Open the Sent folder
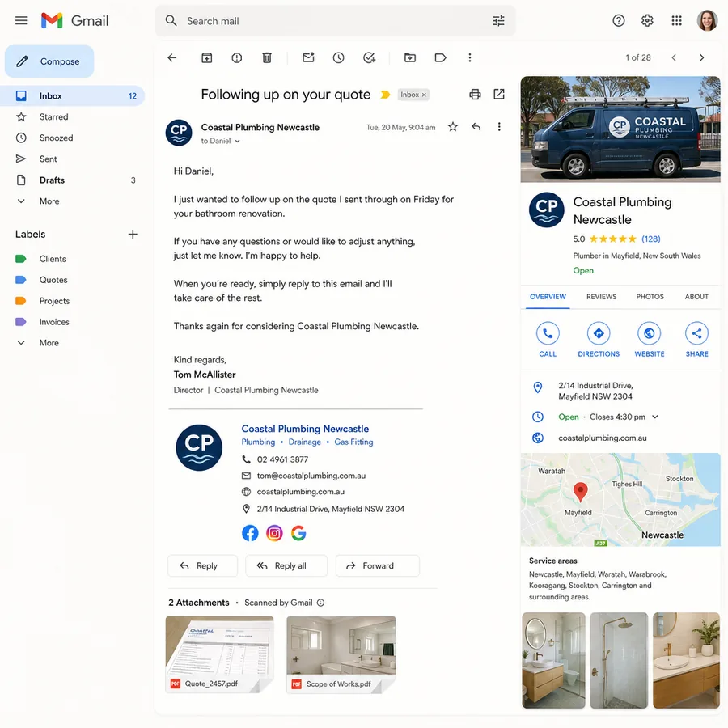Viewport: 728px width, 728px height. pos(48,159)
